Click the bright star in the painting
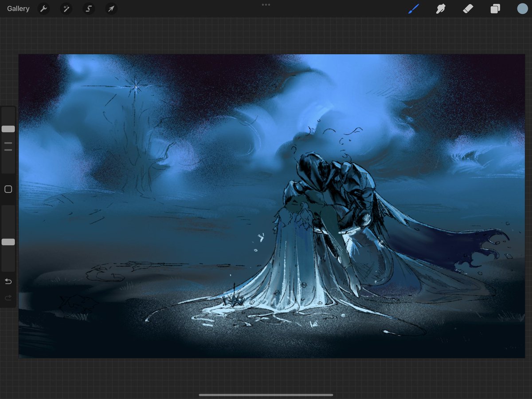Image resolution: width=532 pixels, height=399 pixels. 135,86
